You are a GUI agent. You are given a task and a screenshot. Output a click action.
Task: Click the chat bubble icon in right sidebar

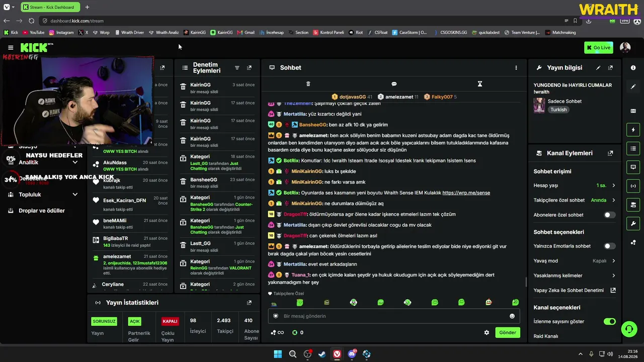point(633,167)
